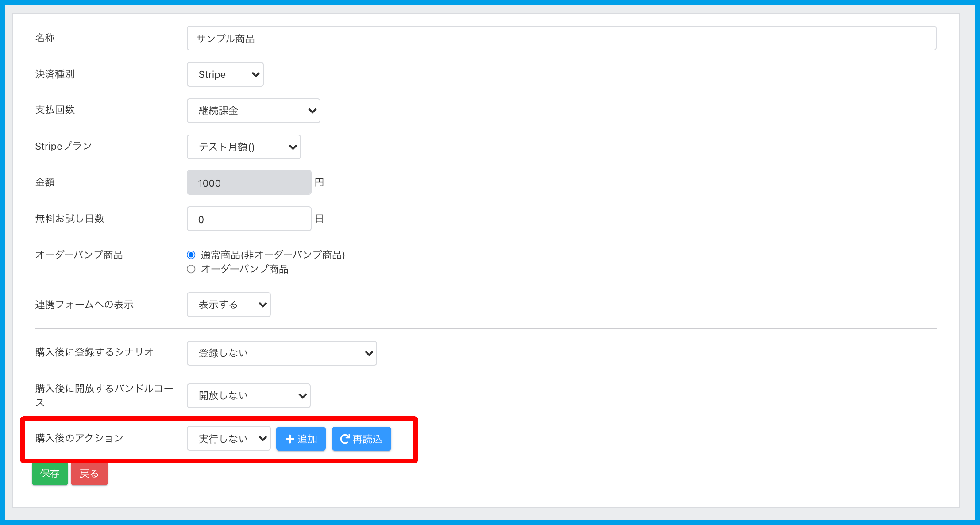The height and width of the screenshot is (525, 980).
Task: Click the disabled 金額 1000 field
Action: pyautogui.click(x=249, y=183)
